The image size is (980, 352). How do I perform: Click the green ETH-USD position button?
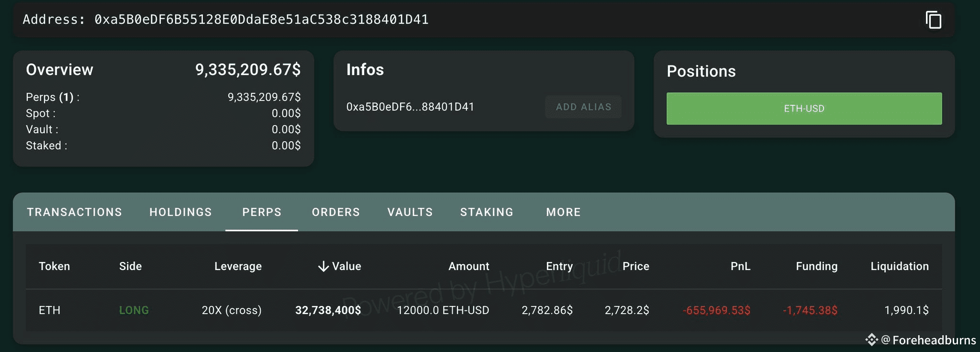point(804,109)
